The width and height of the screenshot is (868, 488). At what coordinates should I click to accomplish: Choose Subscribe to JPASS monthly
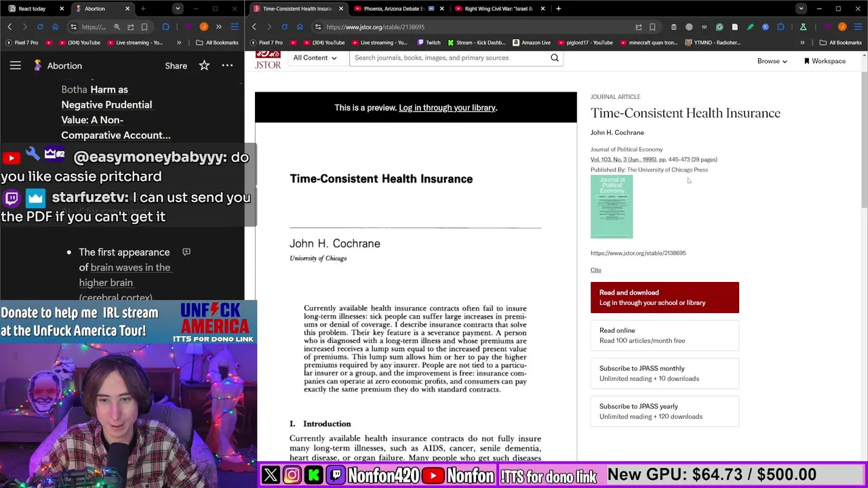pyautogui.click(x=665, y=373)
